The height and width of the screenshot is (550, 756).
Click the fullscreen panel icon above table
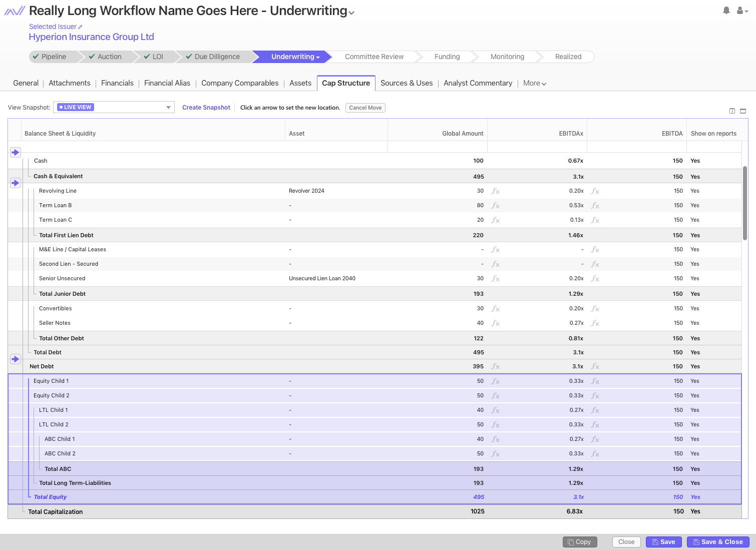tap(743, 111)
